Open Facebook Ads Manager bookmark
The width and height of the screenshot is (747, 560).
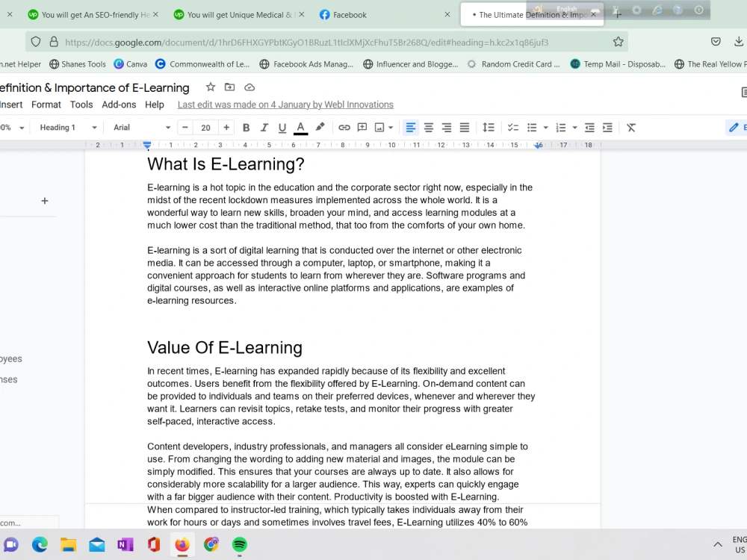(x=307, y=63)
